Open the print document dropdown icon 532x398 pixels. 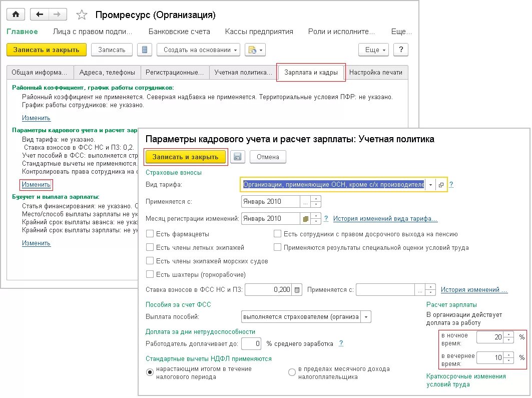click(x=255, y=50)
